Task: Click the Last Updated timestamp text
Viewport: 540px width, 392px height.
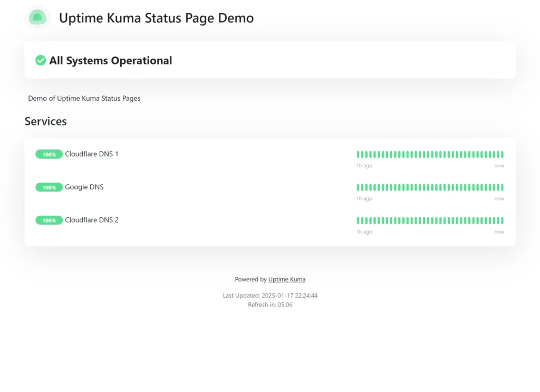Action: click(270, 295)
